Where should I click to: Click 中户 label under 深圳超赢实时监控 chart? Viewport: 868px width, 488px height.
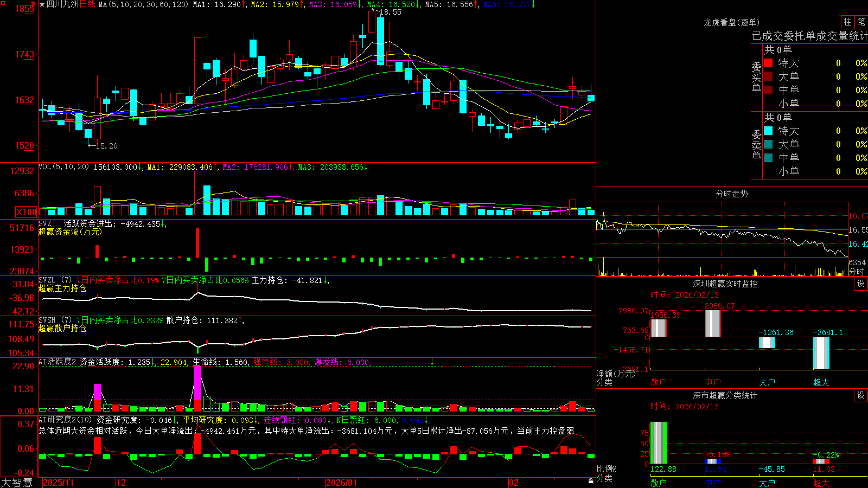(713, 382)
